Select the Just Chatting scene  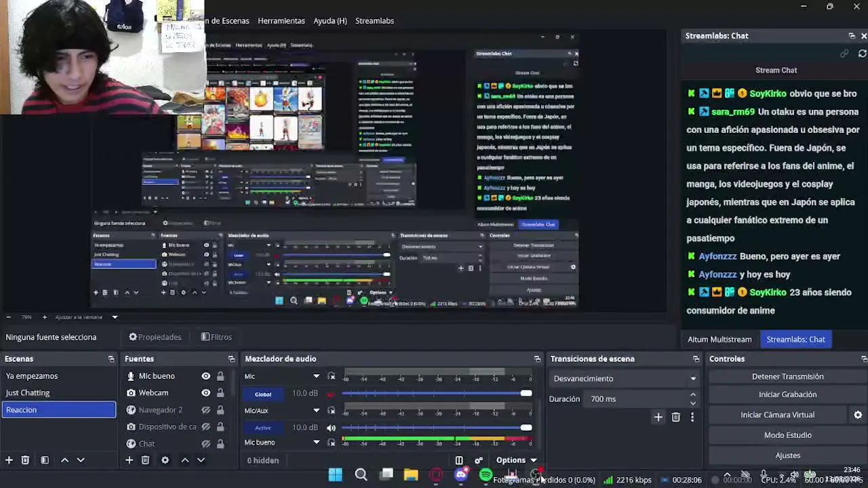59,393
